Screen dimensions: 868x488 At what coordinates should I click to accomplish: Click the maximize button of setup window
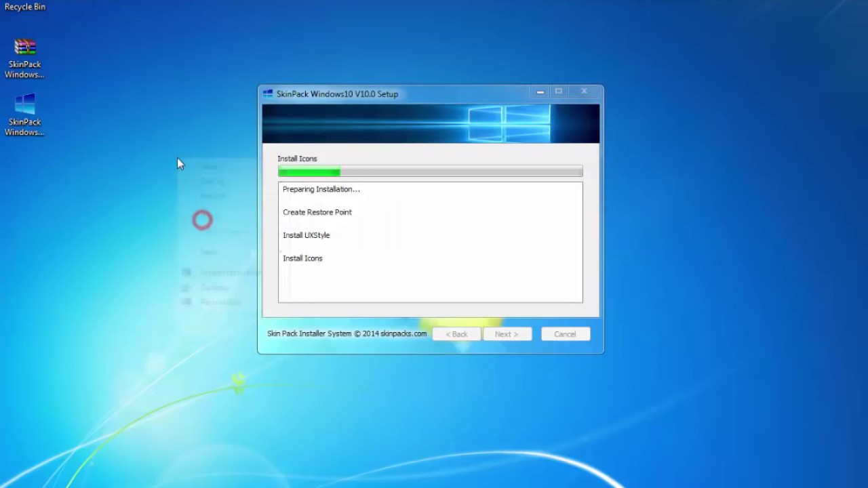tap(559, 91)
